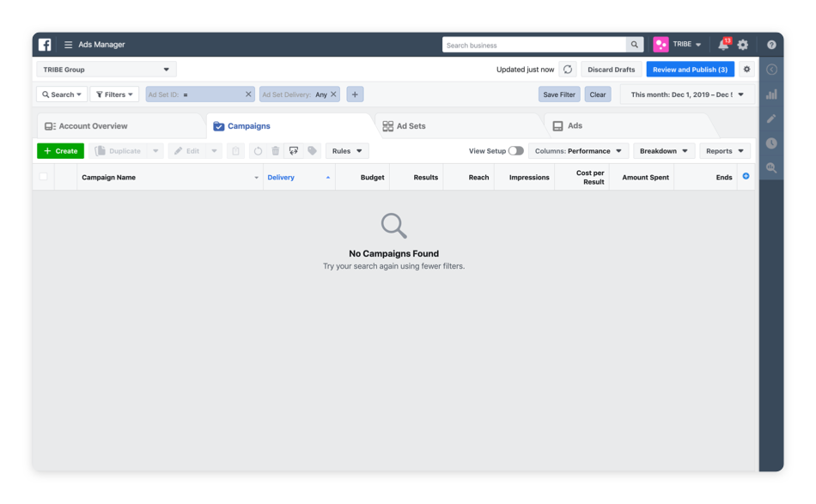Delete selected campaigns with the trash icon
The width and height of the screenshot is (816, 504).
[275, 151]
